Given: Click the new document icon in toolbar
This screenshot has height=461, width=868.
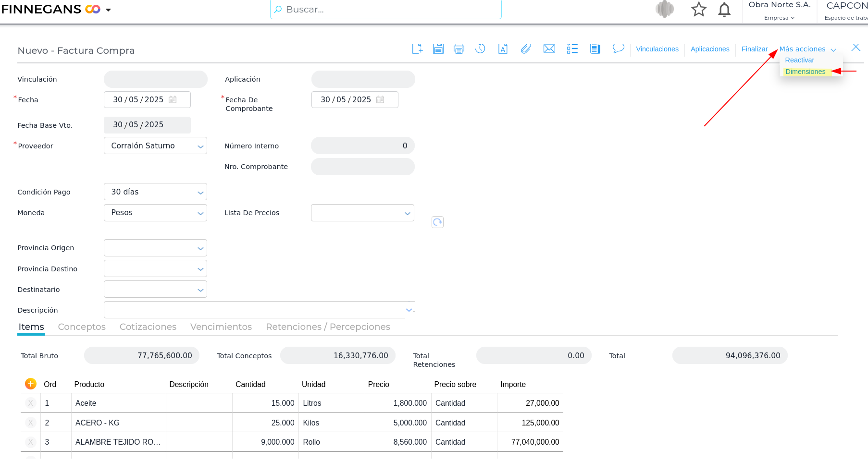Looking at the screenshot, I should (x=417, y=49).
